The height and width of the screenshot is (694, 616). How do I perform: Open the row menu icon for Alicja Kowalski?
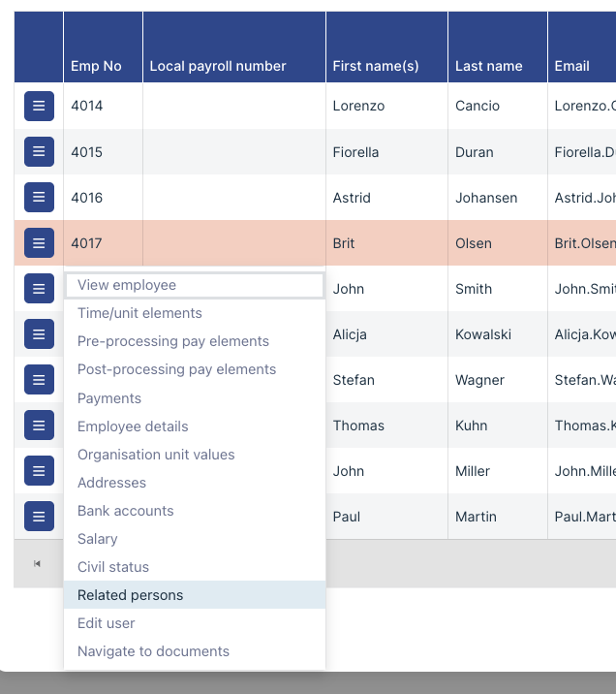coord(39,334)
